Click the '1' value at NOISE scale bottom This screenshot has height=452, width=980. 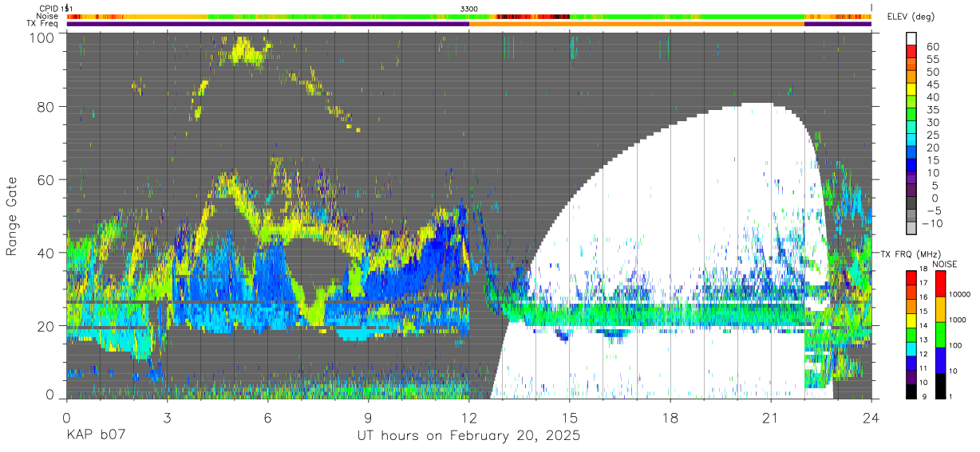point(951,396)
